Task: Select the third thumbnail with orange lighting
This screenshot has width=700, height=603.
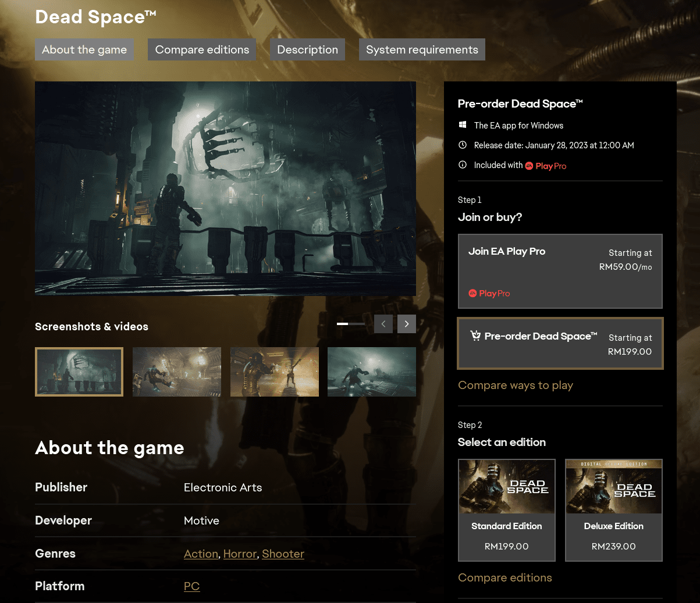Action: point(275,372)
